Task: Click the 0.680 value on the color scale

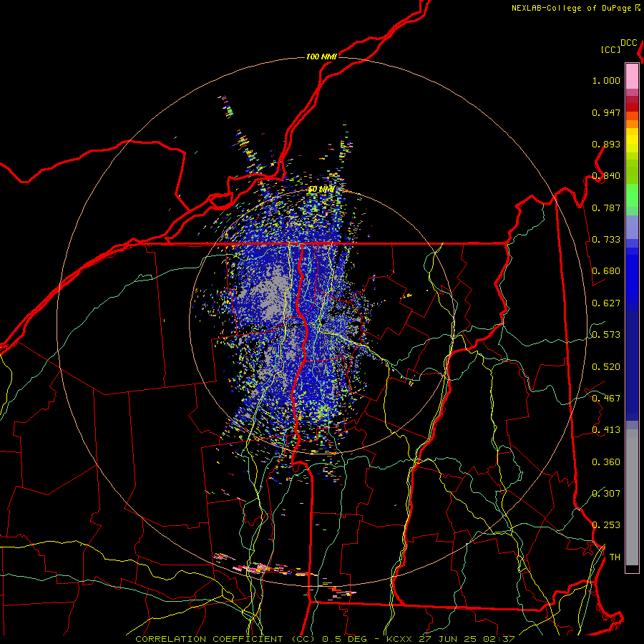Action: 606,271
